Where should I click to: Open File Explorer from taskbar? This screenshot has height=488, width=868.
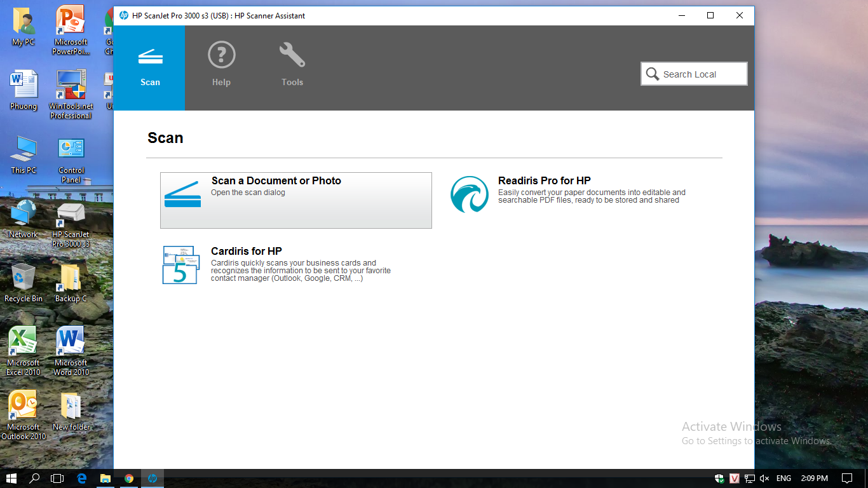click(x=105, y=478)
